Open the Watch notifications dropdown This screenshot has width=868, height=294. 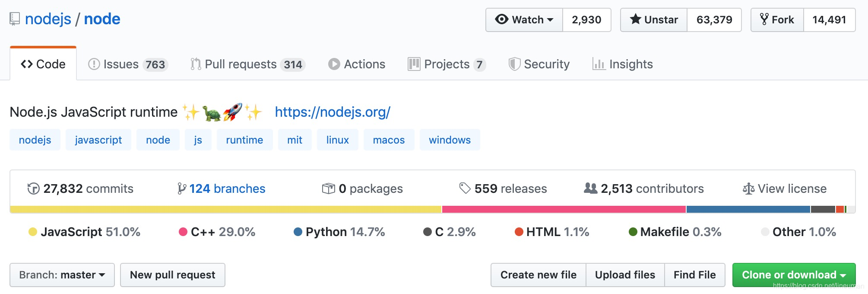coord(524,20)
